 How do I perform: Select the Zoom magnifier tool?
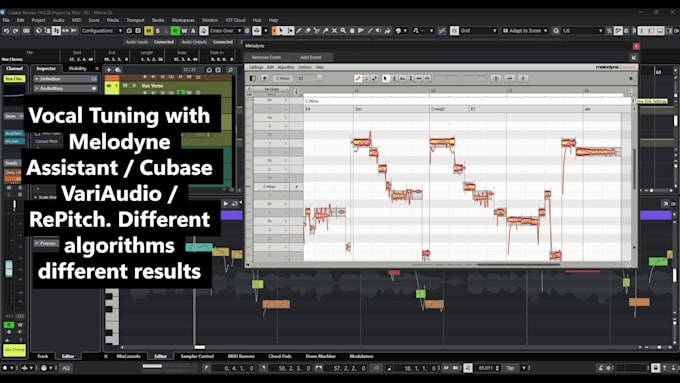coord(343,31)
